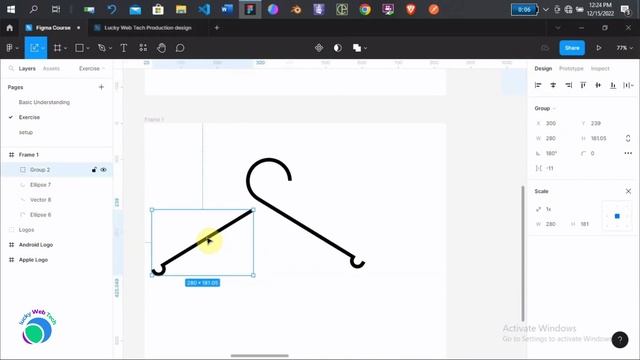Click Boolean operations icon

[357, 48]
